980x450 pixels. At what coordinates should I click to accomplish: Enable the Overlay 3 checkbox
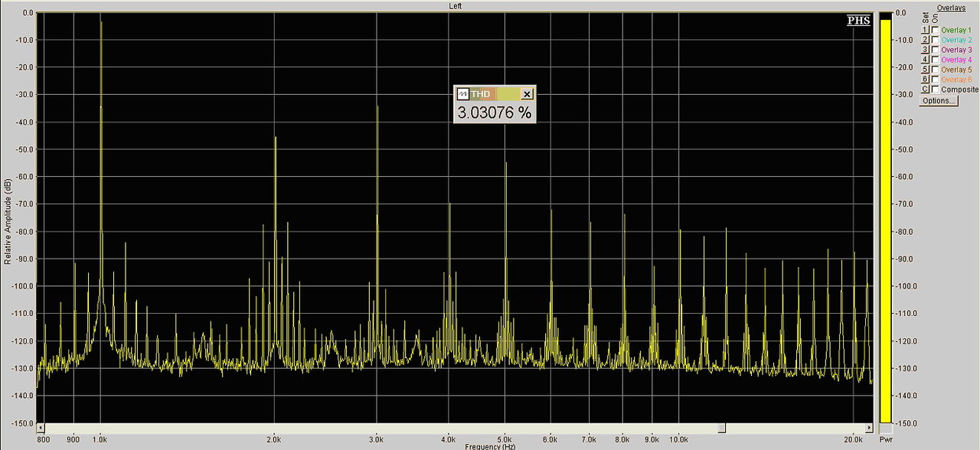click(x=935, y=50)
